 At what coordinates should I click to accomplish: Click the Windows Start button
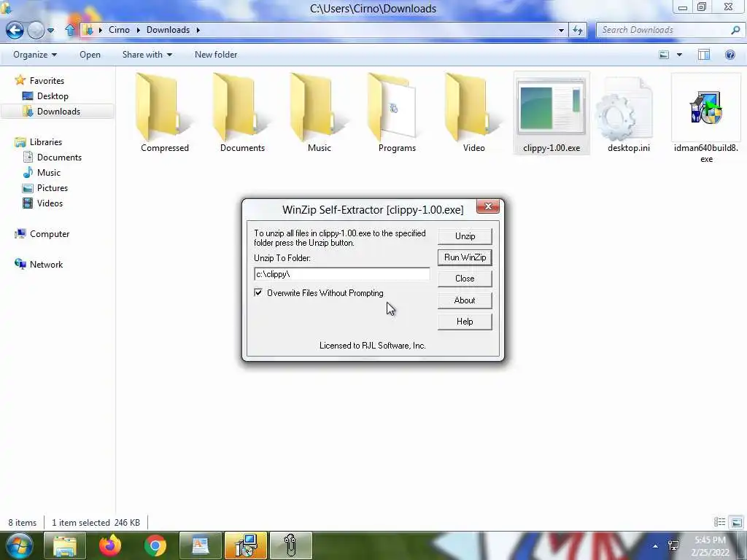tap(19, 545)
